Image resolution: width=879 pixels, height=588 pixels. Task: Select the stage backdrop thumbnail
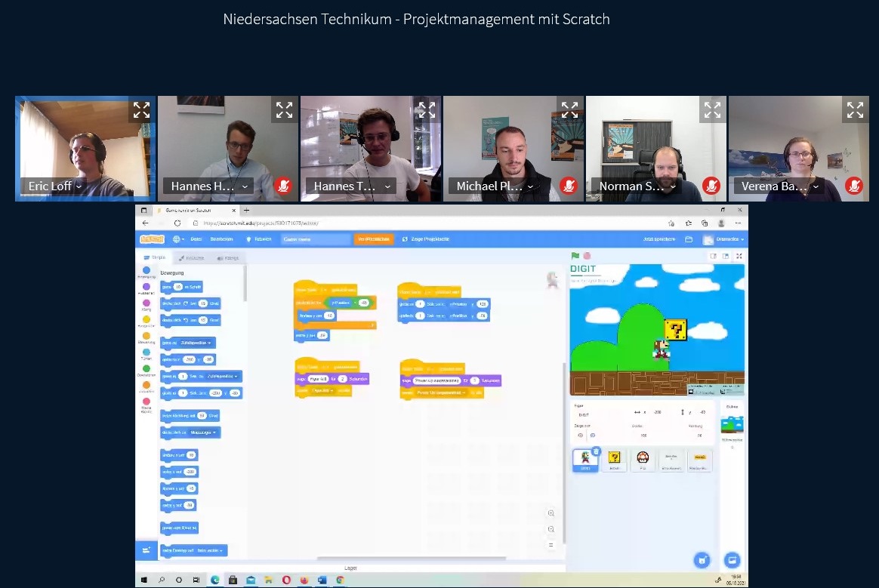(732, 424)
